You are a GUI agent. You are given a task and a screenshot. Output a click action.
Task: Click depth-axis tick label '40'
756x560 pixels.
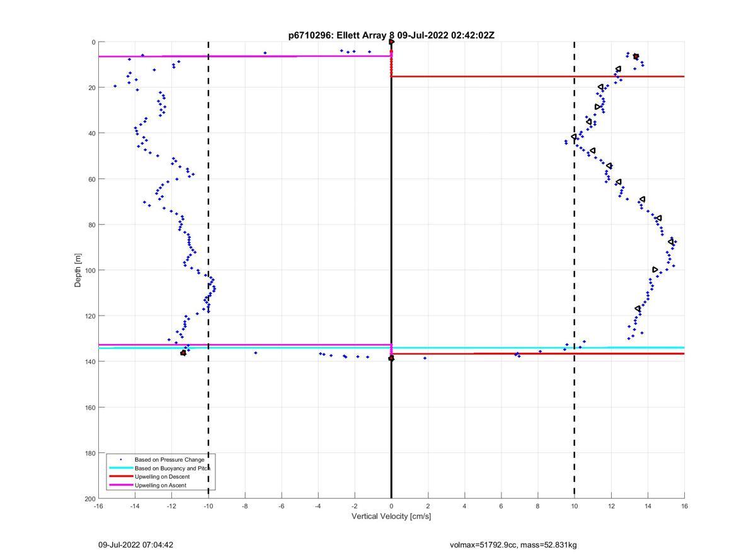click(x=92, y=134)
